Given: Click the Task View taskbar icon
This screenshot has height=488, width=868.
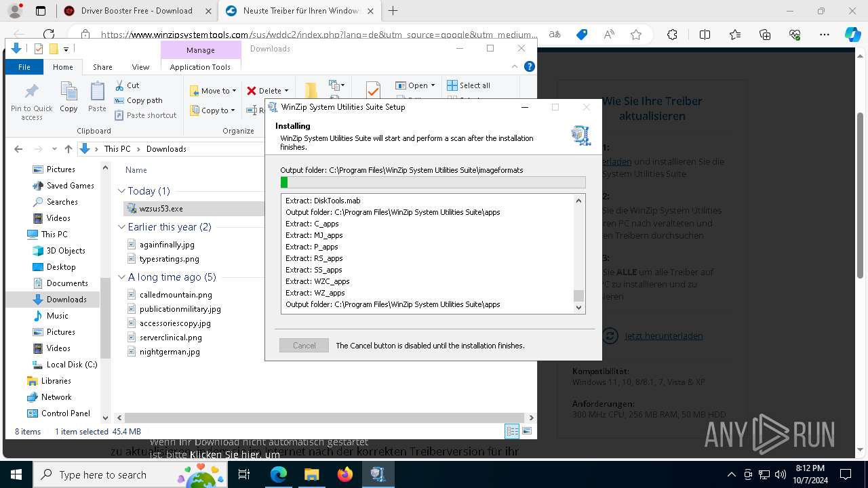Looking at the screenshot, I should click(244, 474).
